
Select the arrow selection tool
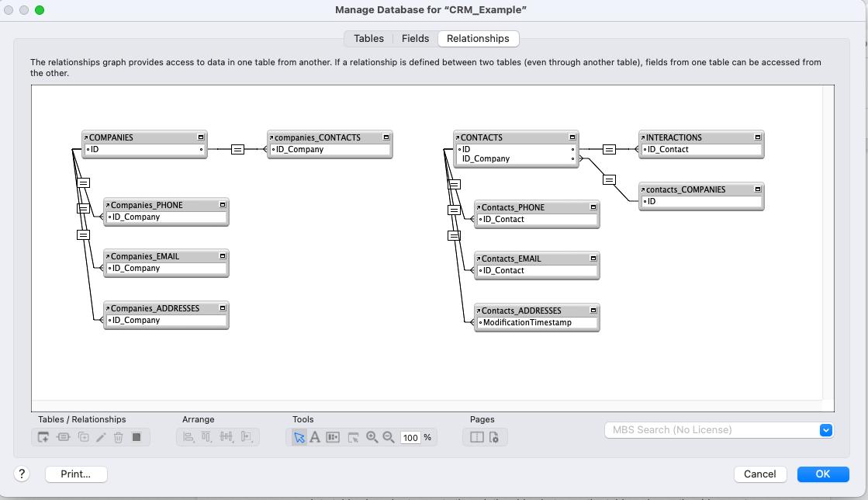tap(299, 437)
